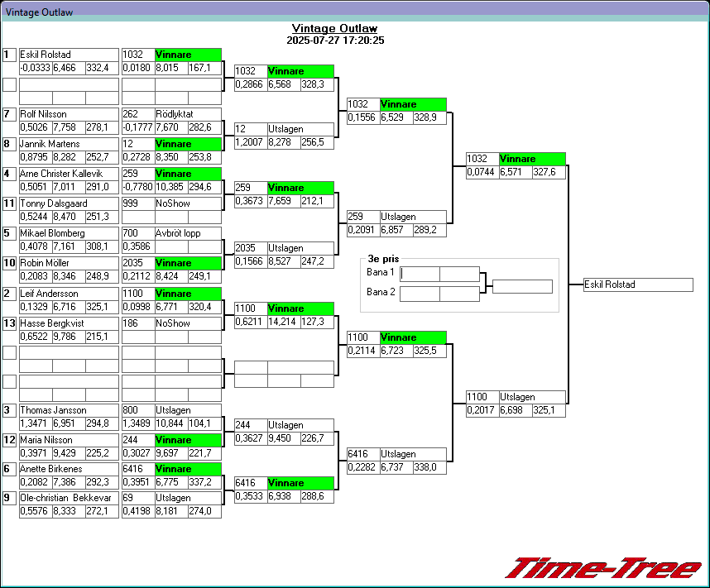Click the 3e pris winner result box

522,286
